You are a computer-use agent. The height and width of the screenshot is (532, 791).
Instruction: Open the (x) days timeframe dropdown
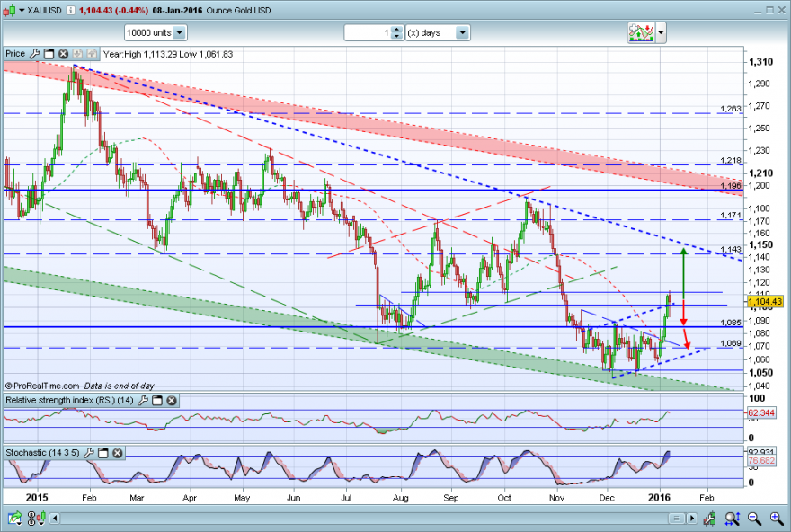[462, 32]
